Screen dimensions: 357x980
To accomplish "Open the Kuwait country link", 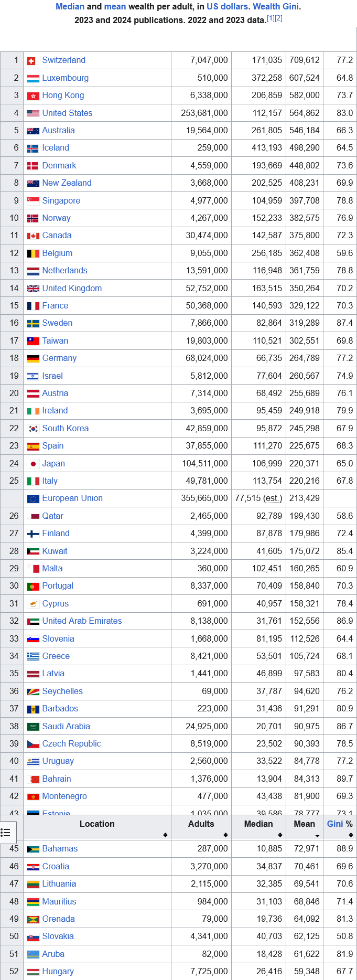I will pos(55,551).
